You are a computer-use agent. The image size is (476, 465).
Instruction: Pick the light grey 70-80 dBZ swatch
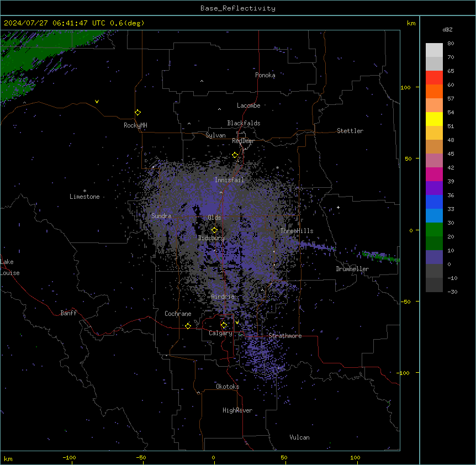tap(434, 50)
